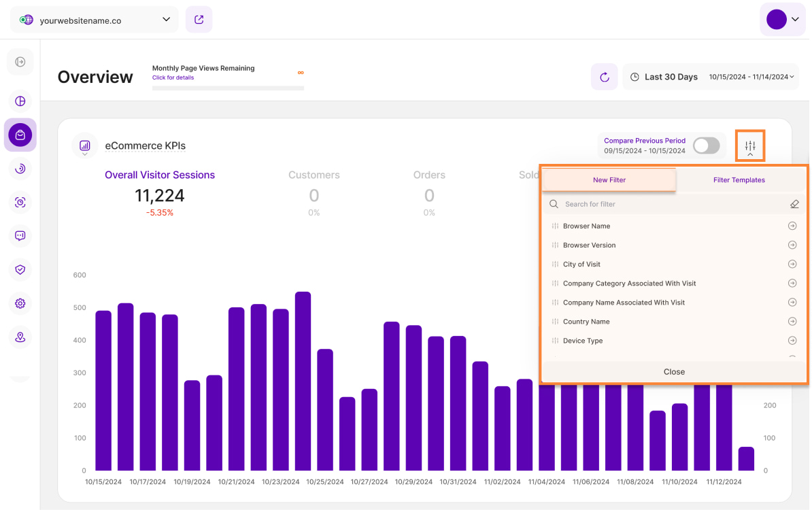812x510 pixels.
Task: Open the overview pie chart section
Action: 20,101
